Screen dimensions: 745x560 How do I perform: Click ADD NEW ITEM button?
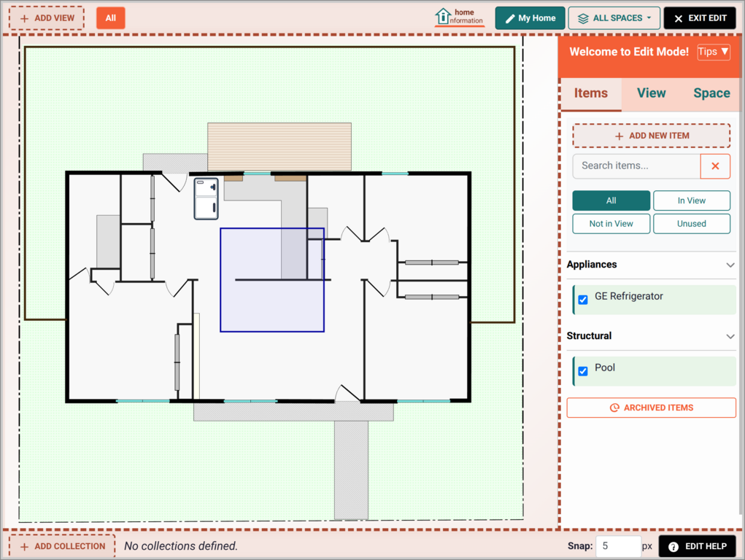tap(652, 136)
